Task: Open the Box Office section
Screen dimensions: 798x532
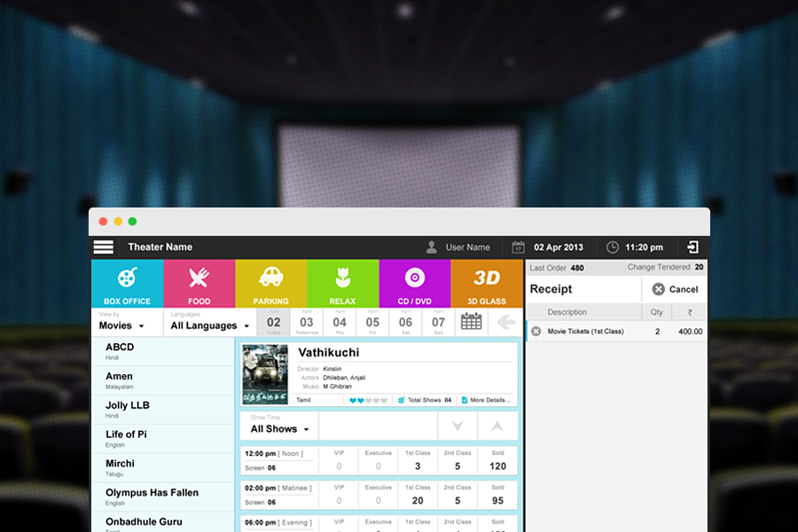Action: coord(127,284)
